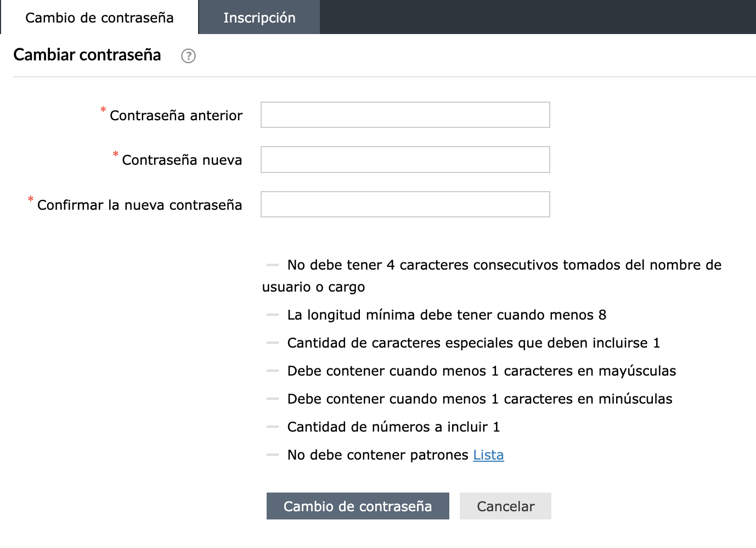Click the status dash for mayúsculas rule
This screenshot has width=756, height=548.
pos(273,371)
